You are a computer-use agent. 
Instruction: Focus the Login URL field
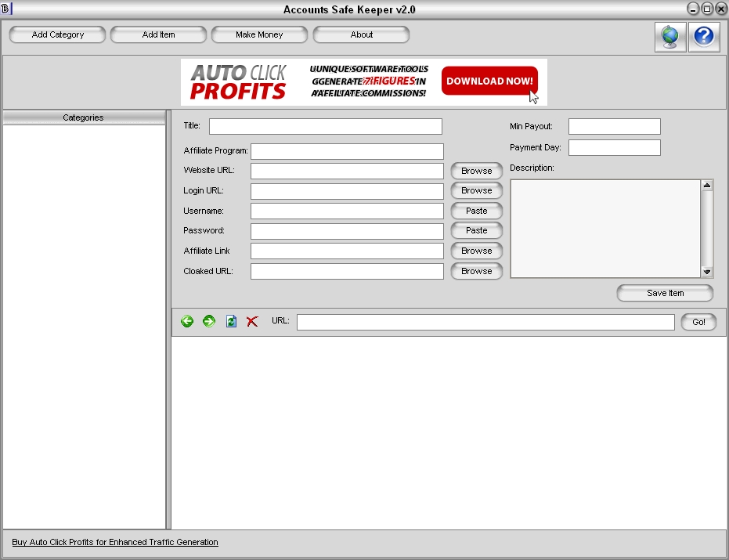347,191
